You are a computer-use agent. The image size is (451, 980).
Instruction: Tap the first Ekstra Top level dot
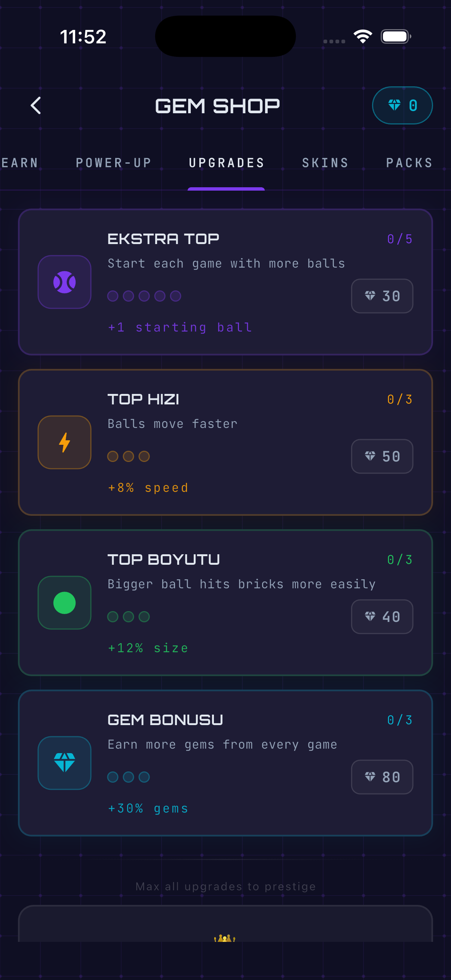[113, 296]
